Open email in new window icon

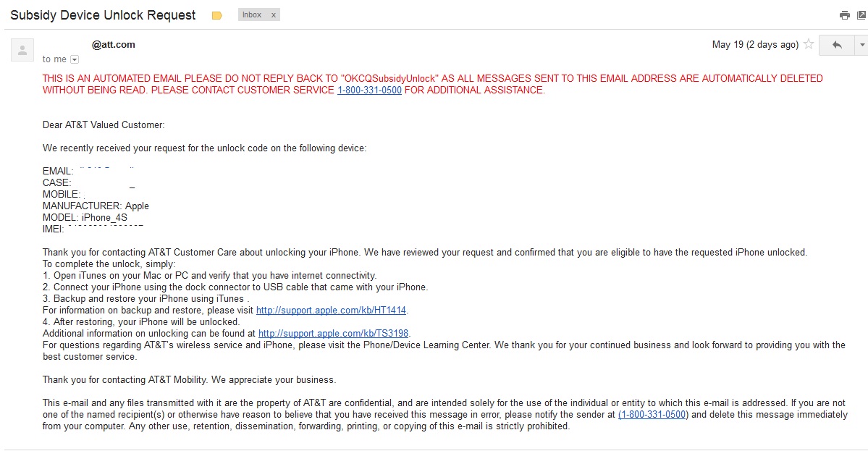coord(862,15)
